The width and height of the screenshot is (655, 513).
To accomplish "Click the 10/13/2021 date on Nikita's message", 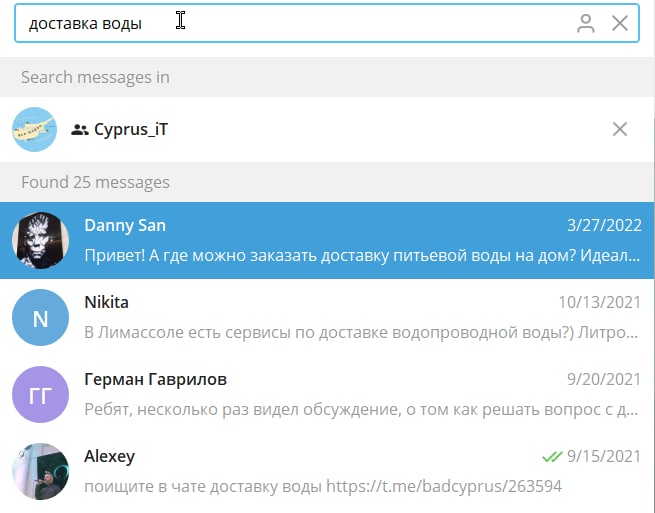I will [599, 303].
